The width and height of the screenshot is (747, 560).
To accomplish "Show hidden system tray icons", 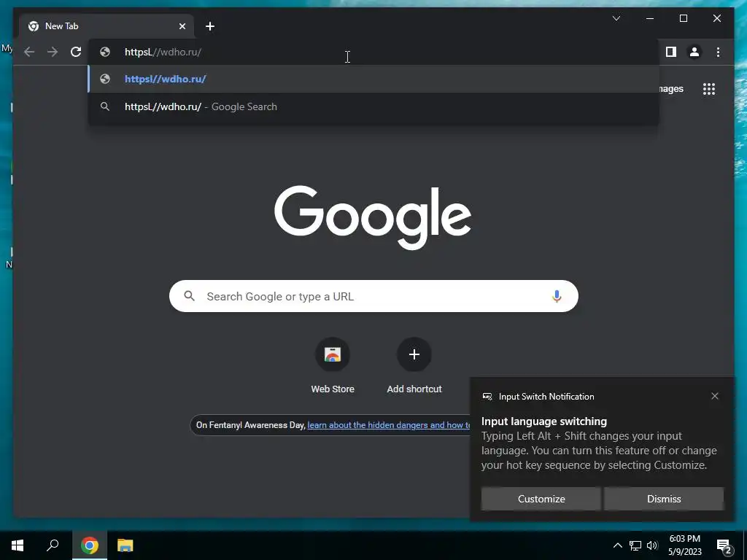I will click(x=617, y=545).
